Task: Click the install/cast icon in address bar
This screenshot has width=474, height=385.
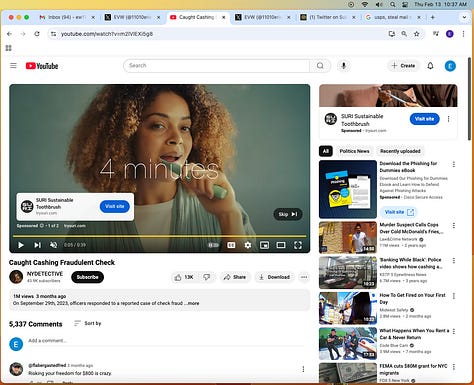Action: coord(392,34)
